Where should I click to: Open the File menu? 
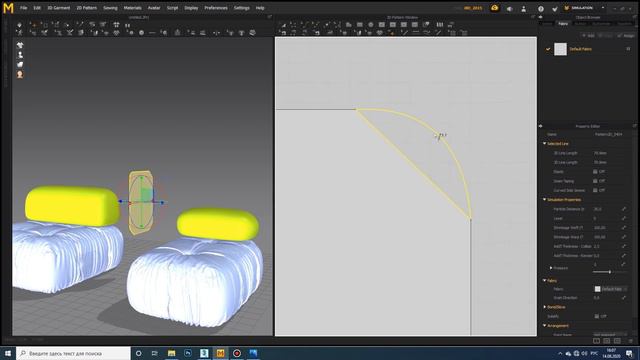point(24,8)
